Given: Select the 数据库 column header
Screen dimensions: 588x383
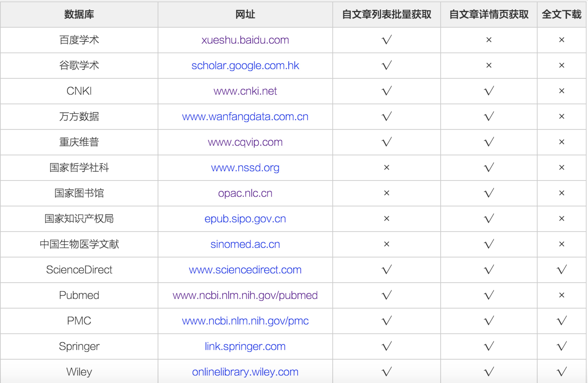Looking at the screenshot, I should [79, 14].
